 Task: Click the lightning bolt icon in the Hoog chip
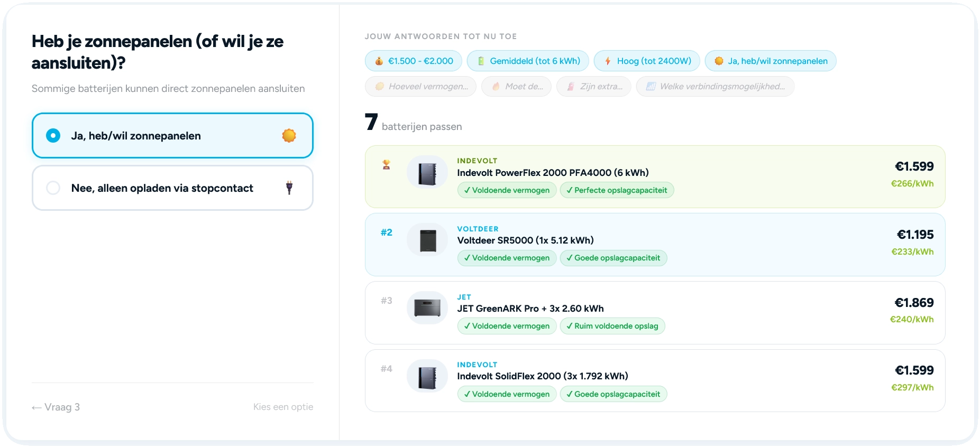coord(608,61)
